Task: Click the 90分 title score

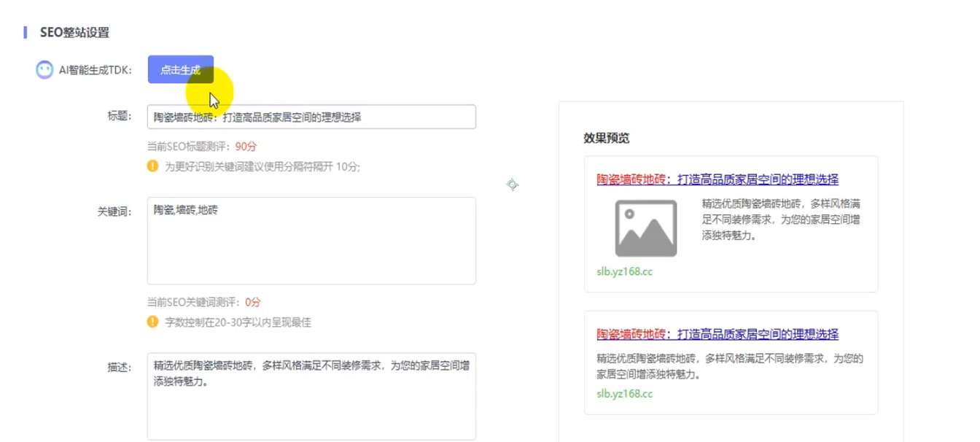Action: pos(246,147)
